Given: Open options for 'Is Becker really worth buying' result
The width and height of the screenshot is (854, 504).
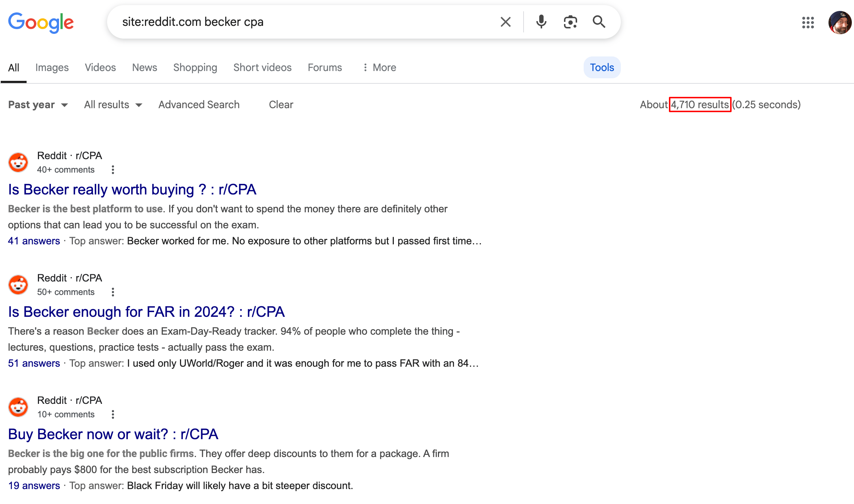Looking at the screenshot, I should [113, 170].
